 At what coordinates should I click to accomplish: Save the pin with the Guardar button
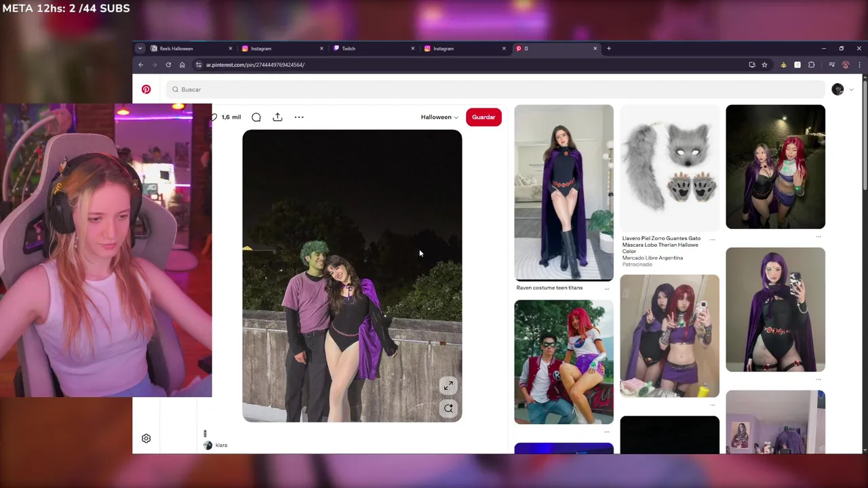coord(484,117)
